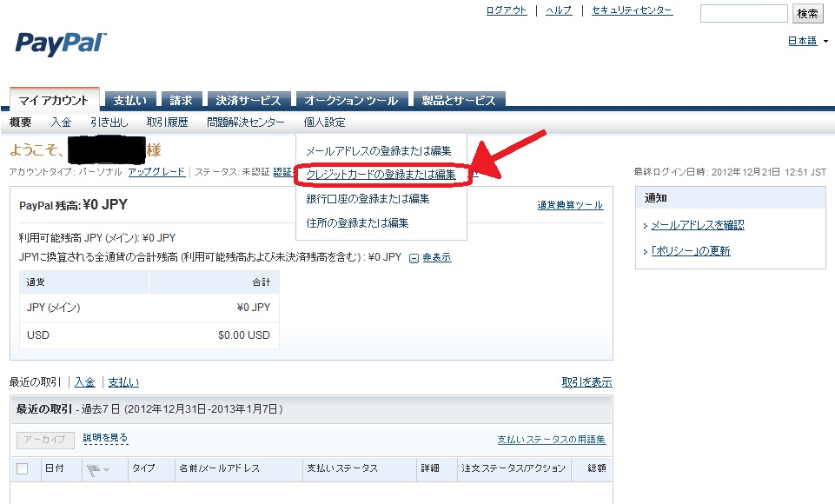Click the アーカイブ button

click(45, 440)
